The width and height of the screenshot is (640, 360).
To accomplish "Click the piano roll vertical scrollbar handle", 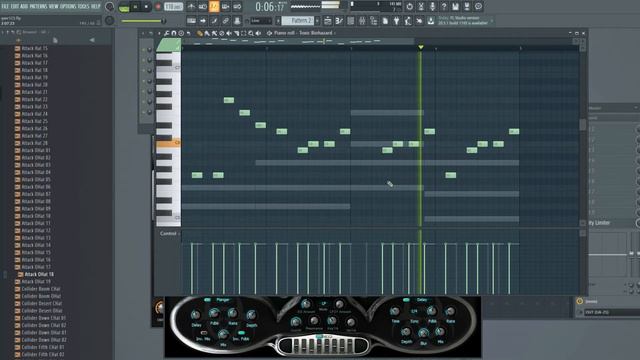I will coord(583,124).
